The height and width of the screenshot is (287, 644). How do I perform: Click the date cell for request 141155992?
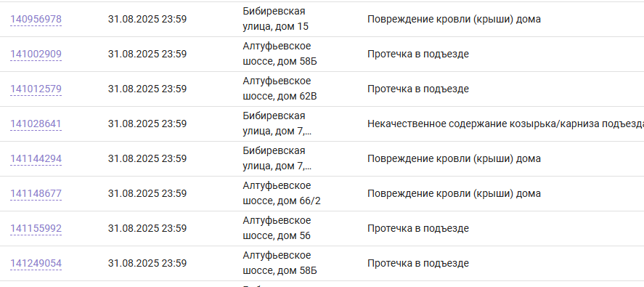(147, 228)
